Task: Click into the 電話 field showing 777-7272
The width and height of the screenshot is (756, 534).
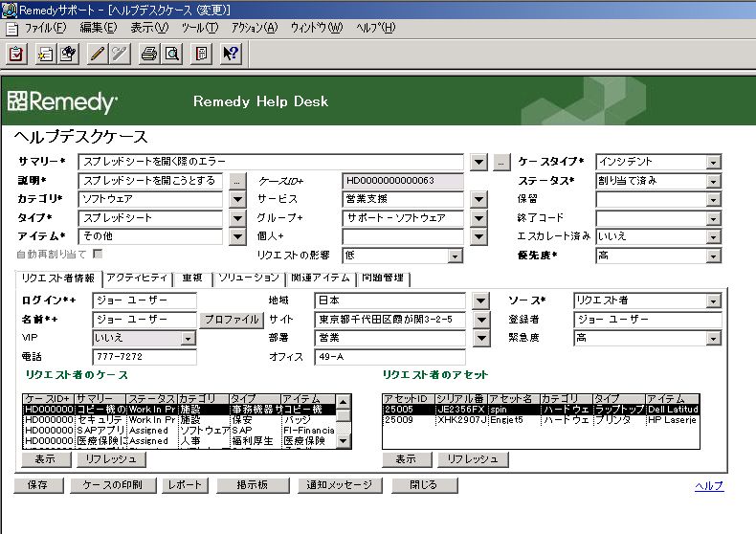Action: (x=145, y=357)
